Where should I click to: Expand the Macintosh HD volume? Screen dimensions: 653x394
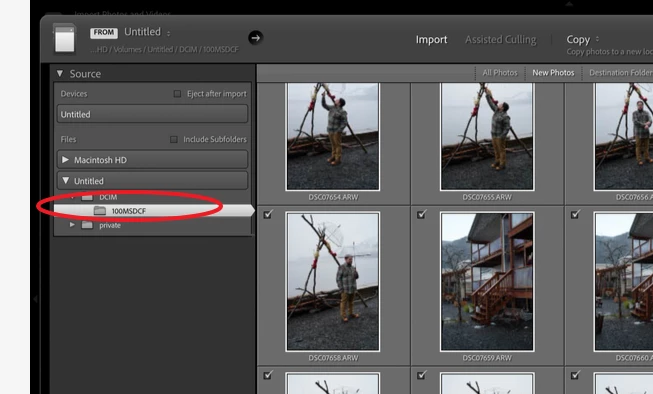(x=65, y=160)
